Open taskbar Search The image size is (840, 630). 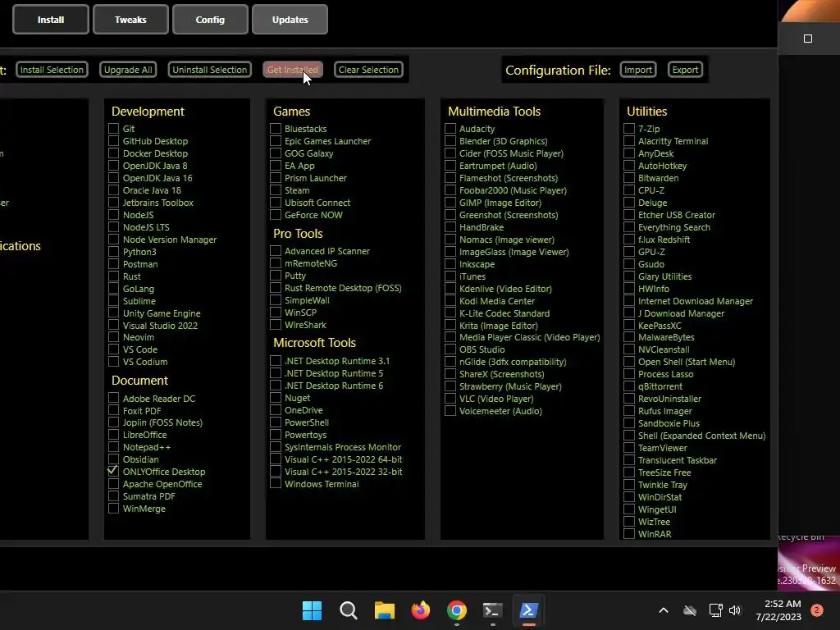pos(348,610)
